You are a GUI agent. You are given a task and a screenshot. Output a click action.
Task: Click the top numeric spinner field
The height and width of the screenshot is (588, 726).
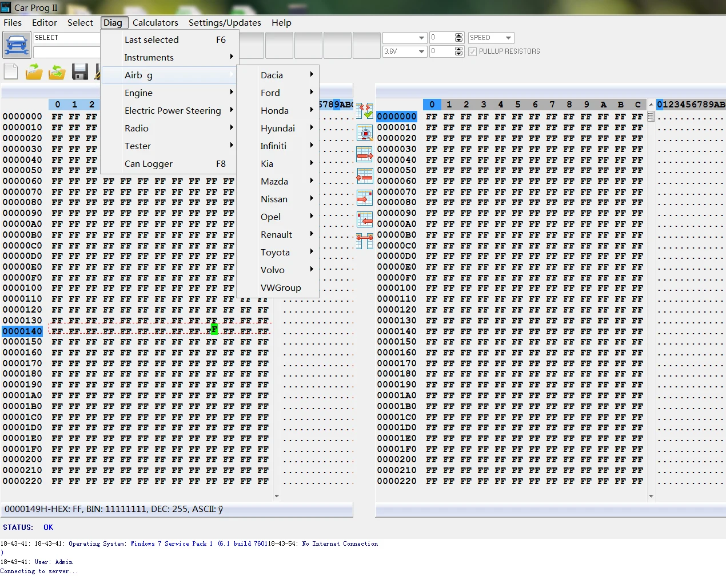point(441,38)
